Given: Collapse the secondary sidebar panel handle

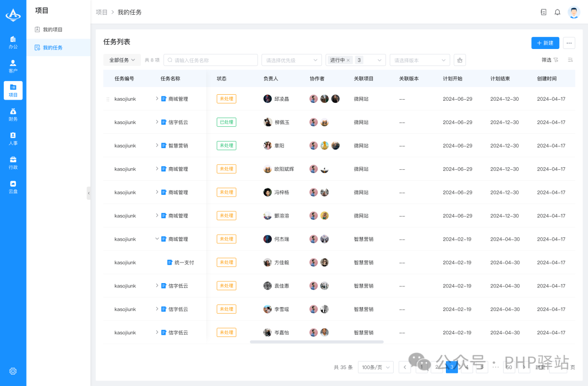Looking at the screenshot, I should (x=89, y=193).
